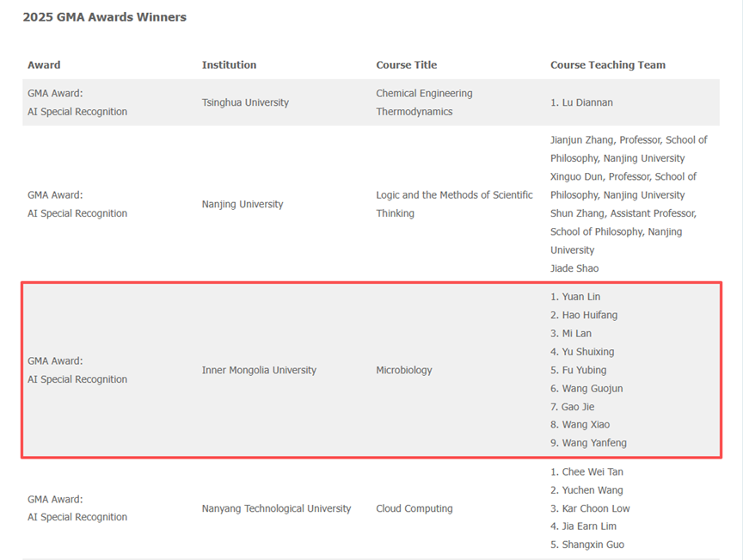Click the "Institution" column header

pyautogui.click(x=229, y=65)
